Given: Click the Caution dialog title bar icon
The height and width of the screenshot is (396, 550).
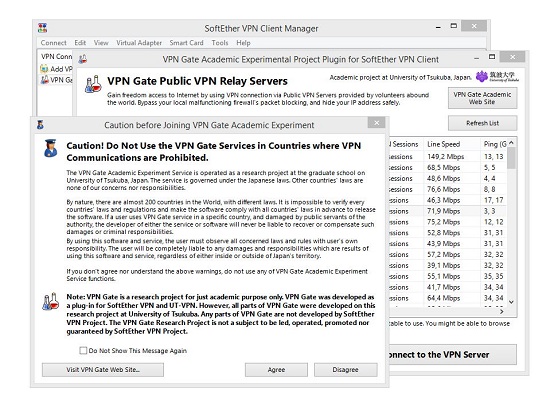Looking at the screenshot, I should [x=40, y=125].
